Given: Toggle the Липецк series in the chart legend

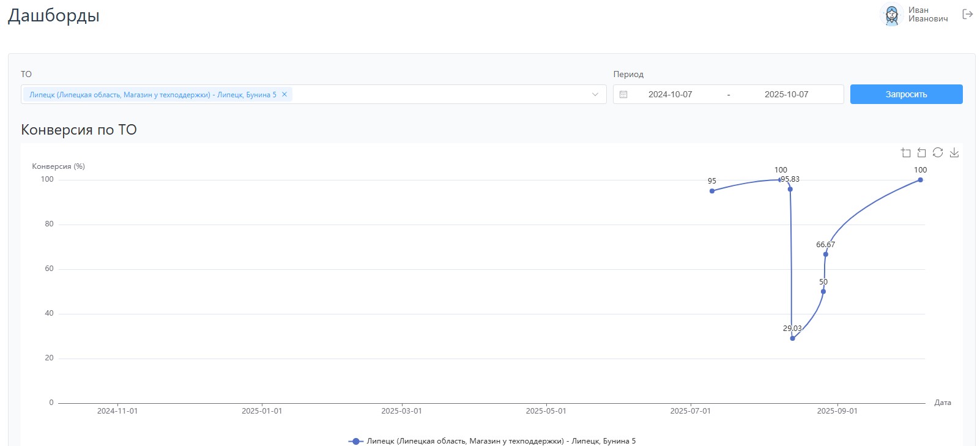Looking at the screenshot, I should 500,441.
